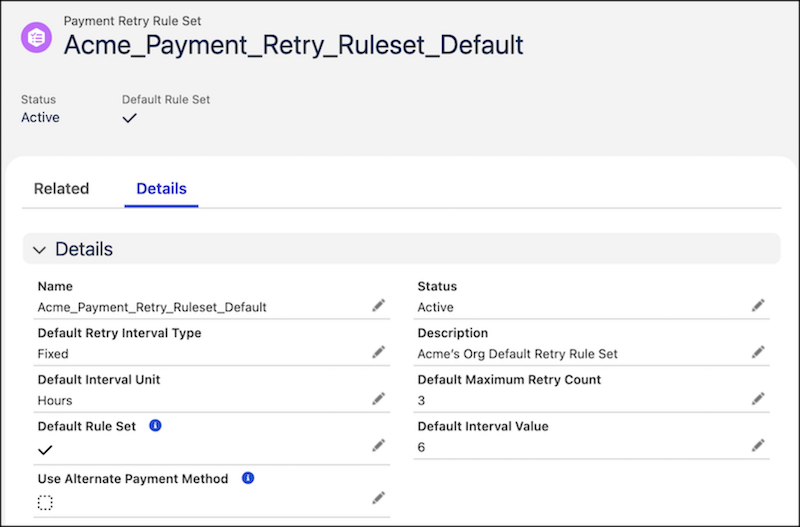This screenshot has height=527, width=800.
Task: Click the Default Maximum Retry Count label
Action: (x=509, y=380)
